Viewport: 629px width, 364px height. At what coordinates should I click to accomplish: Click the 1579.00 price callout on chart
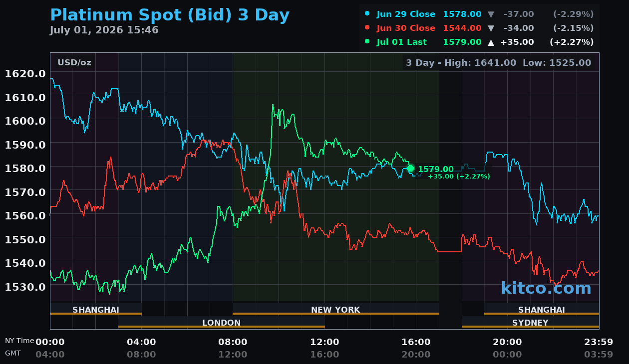(436, 170)
